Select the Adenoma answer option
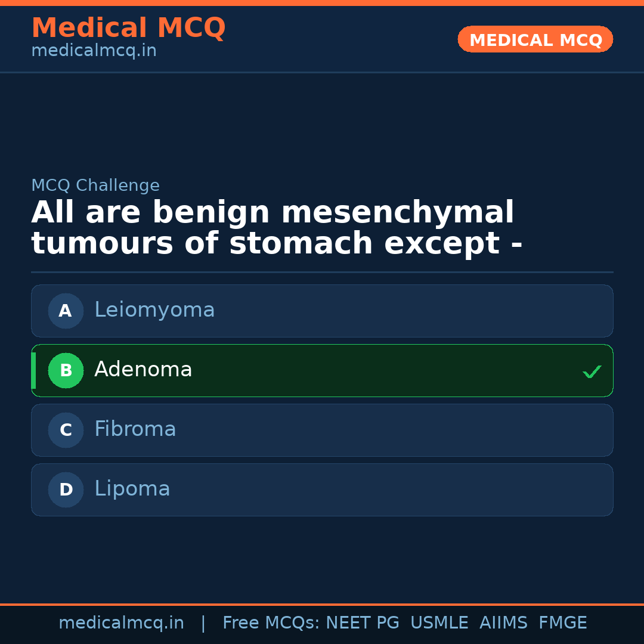The height and width of the screenshot is (644, 644). click(x=322, y=370)
